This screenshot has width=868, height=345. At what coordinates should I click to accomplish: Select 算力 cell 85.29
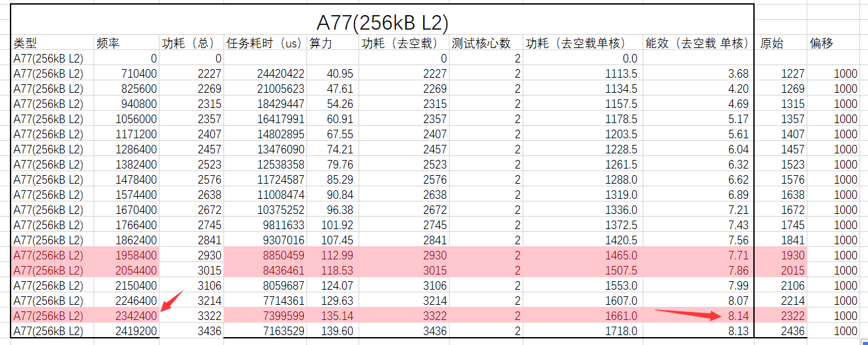point(333,180)
